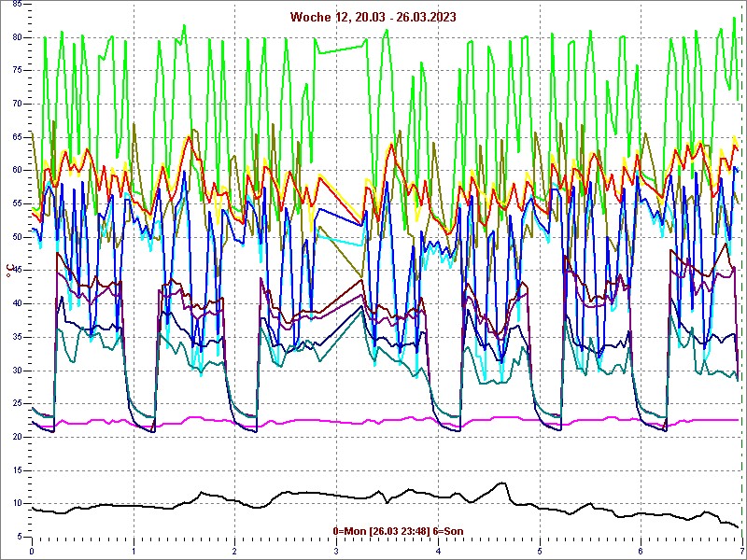
Task: Click the chart title "Woche 12, 20.03 - 26.03.2023"
Action: (373, 17)
